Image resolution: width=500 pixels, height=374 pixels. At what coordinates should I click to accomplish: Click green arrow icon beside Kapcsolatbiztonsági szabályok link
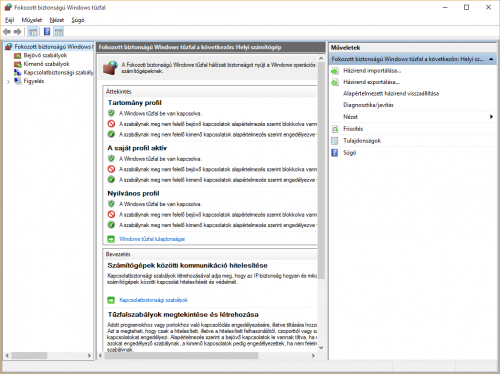pyautogui.click(x=111, y=300)
